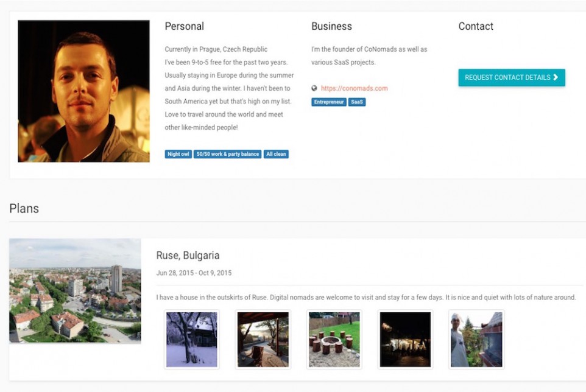
Task: Open the night-time house thumbnail
Action: 405,339
